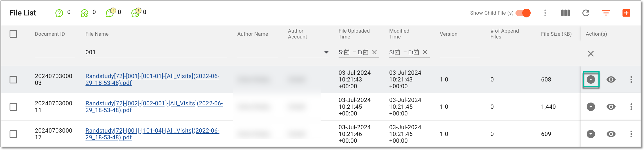
Task: Expand action dropdown for file size 608 row
Action: tap(591, 79)
